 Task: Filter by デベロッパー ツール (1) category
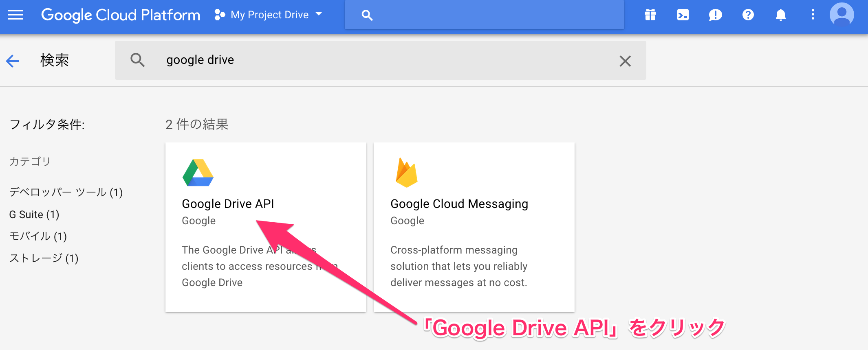tap(66, 192)
